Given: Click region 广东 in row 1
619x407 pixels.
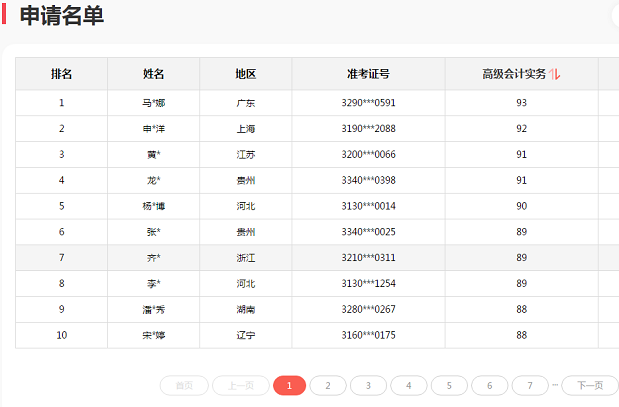Looking at the screenshot, I should 246,103.
